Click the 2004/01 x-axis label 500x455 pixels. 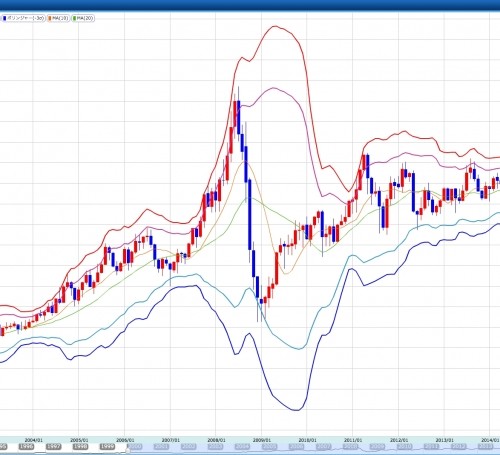[34, 440]
